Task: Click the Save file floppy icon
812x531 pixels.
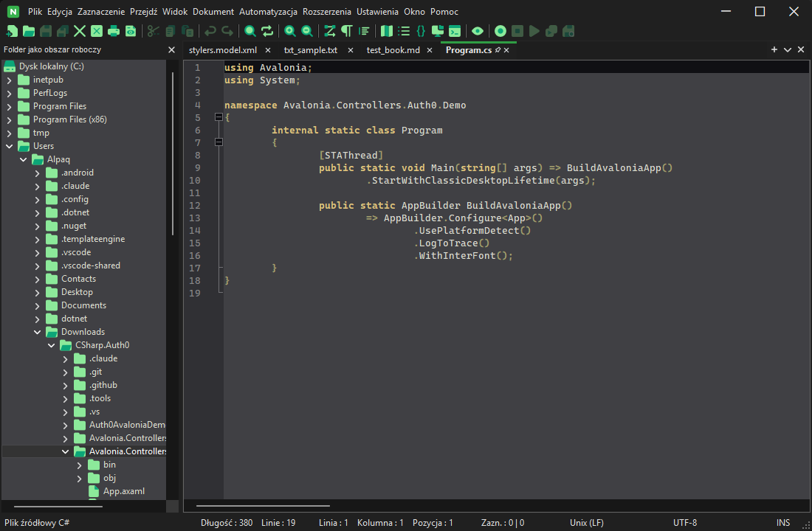Action: pos(46,31)
